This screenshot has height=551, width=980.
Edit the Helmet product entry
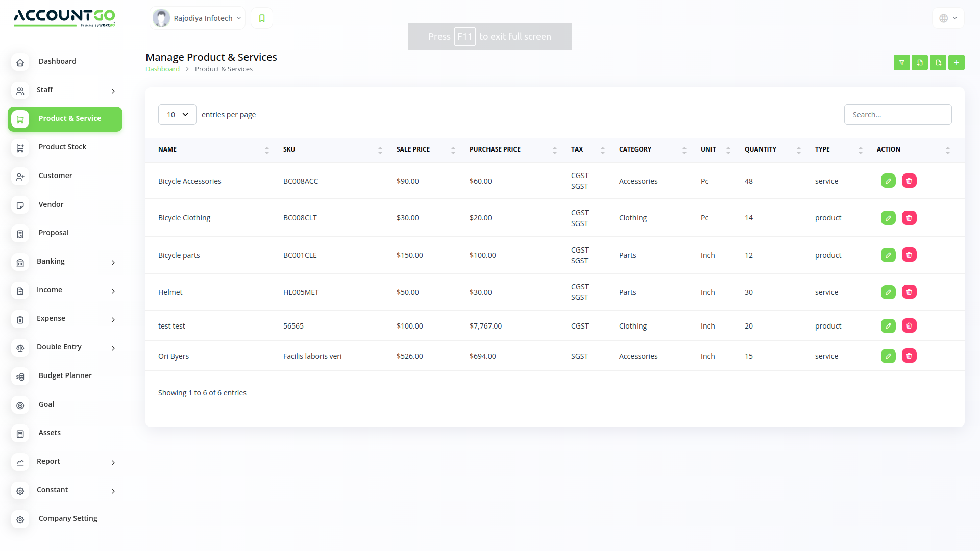click(x=888, y=292)
